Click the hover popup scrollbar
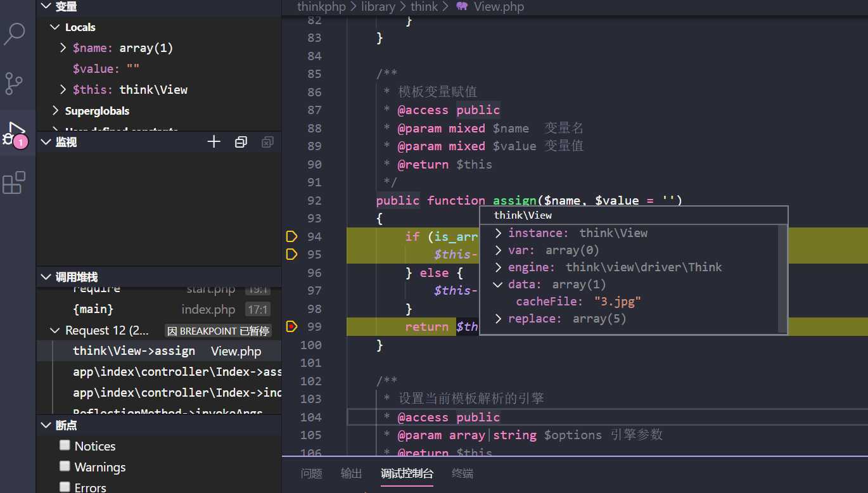The width and height of the screenshot is (868, 493). (x=782, y=278)
